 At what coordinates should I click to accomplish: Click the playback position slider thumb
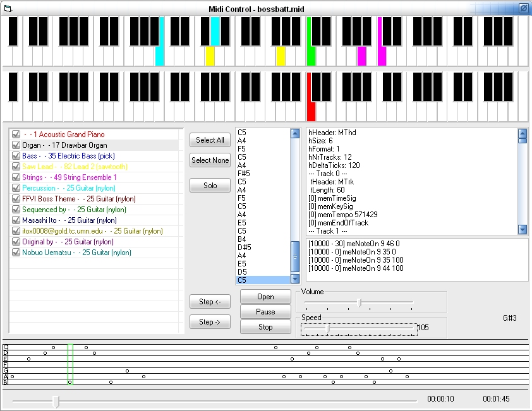(56, 402)
